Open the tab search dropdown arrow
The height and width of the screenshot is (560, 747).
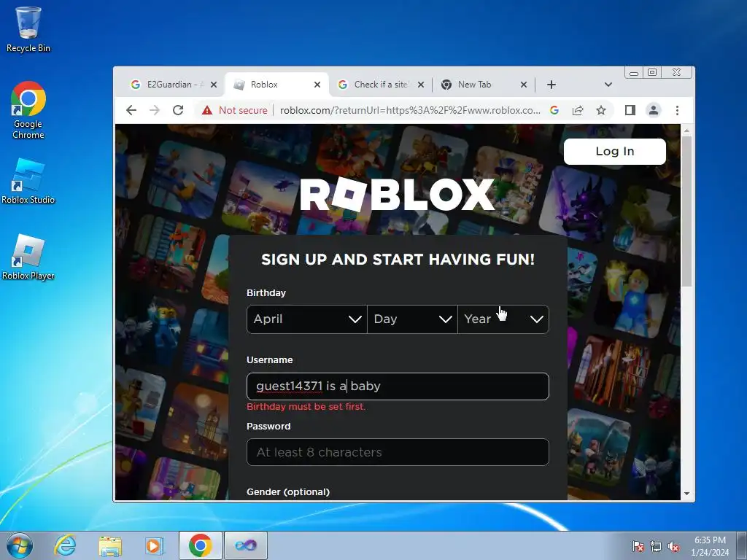(608, 85)
